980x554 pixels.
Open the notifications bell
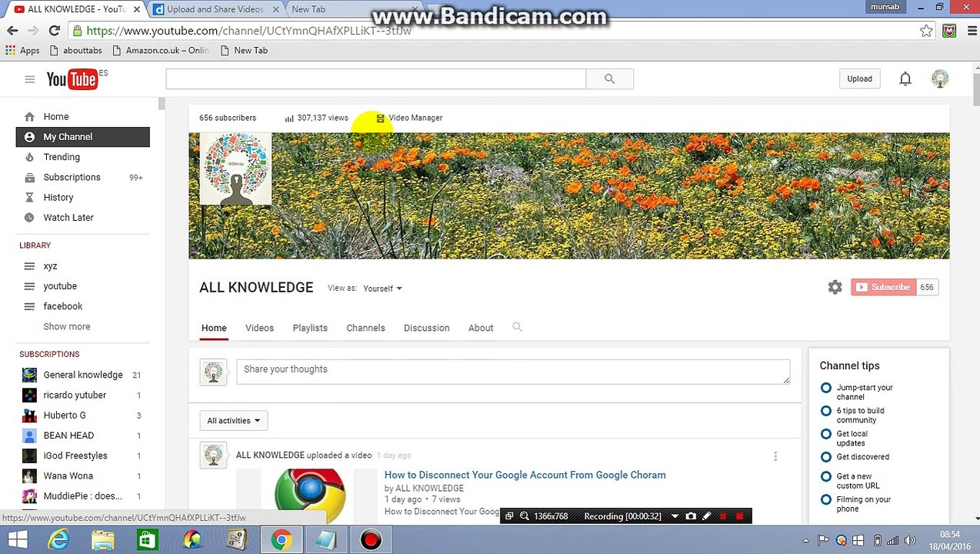905,78
